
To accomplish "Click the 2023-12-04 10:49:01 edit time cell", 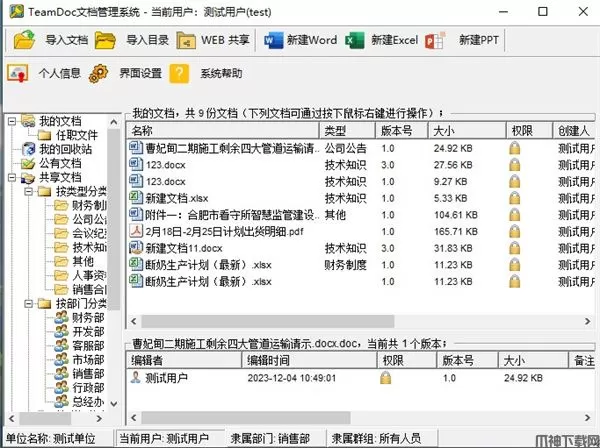I will pos(292,378).
